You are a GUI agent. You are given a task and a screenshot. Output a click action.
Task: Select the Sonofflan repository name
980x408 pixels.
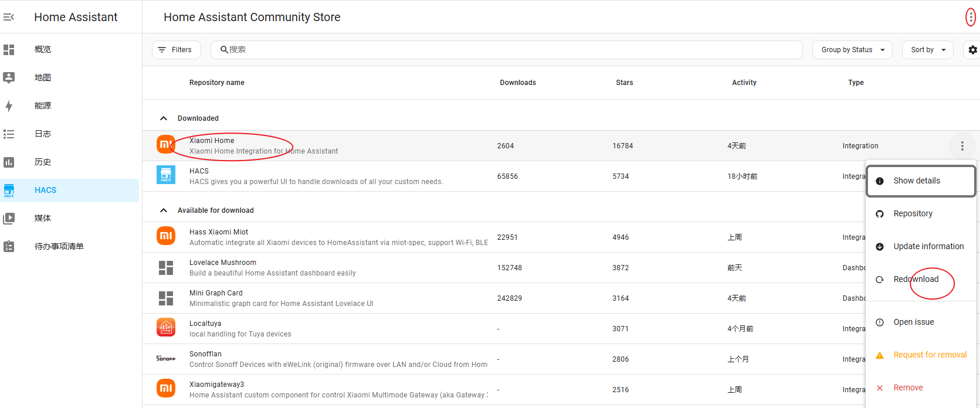[205, 354]
